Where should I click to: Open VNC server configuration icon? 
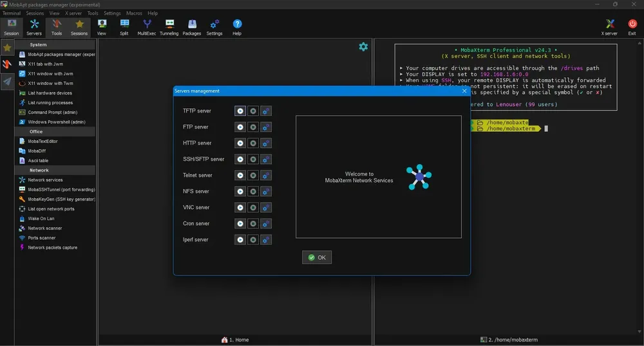(266, 208)
